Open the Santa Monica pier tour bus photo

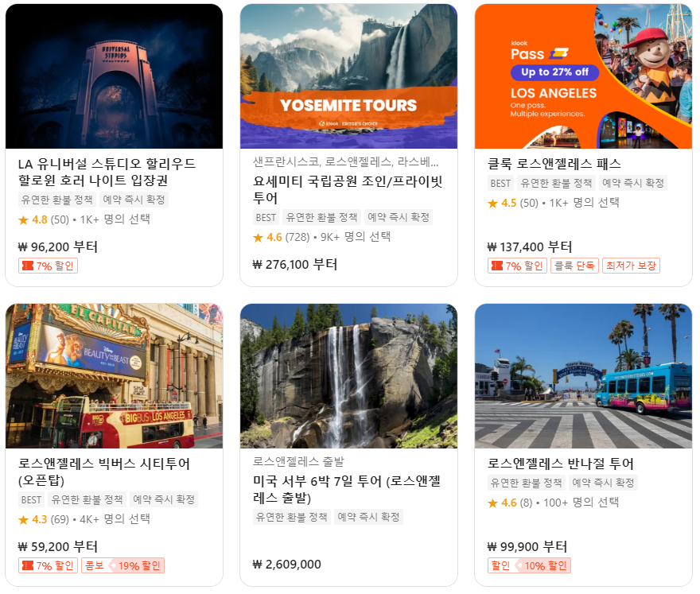pos(584,376)
